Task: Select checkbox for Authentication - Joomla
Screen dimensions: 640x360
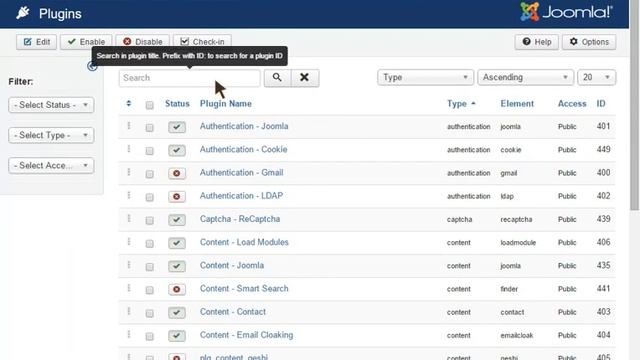Action: click(149, 128)
